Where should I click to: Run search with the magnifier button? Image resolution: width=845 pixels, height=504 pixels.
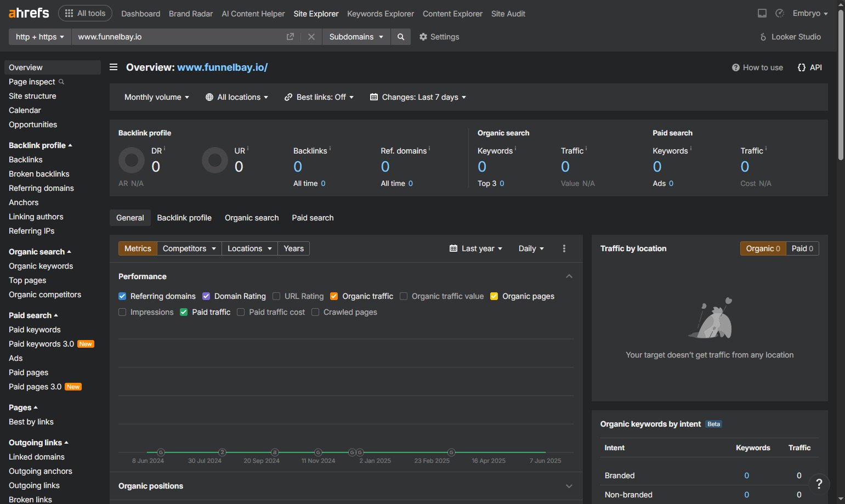[401, 37]
